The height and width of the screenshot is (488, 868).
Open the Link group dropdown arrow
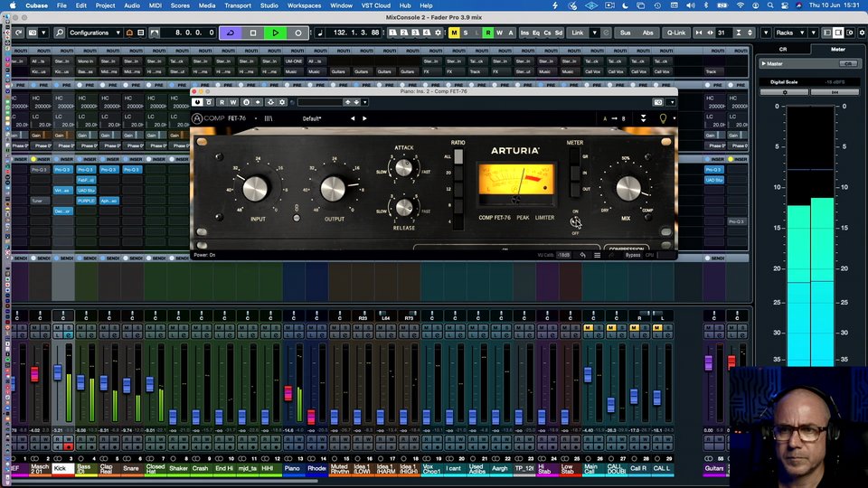[x=595, y=33]
